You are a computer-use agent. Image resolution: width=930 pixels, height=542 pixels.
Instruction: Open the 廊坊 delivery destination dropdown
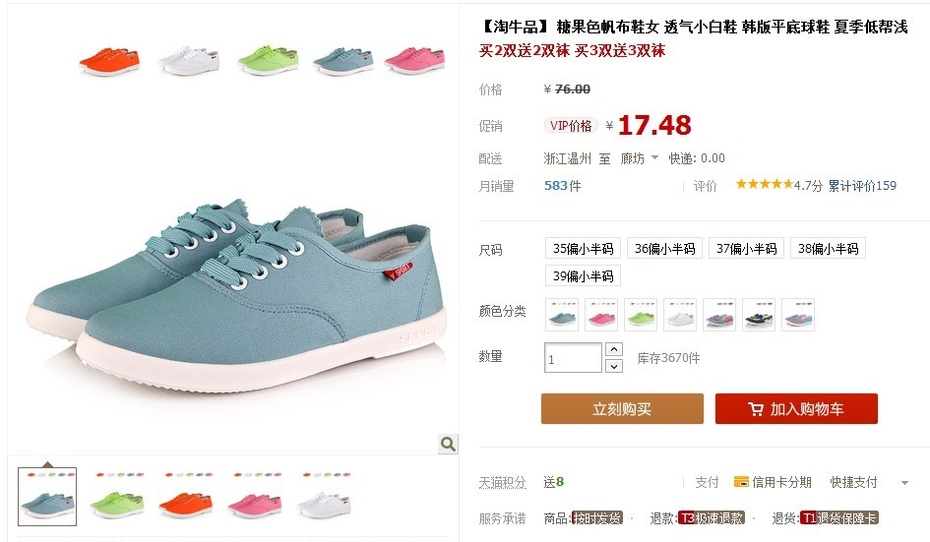[639, 158]
